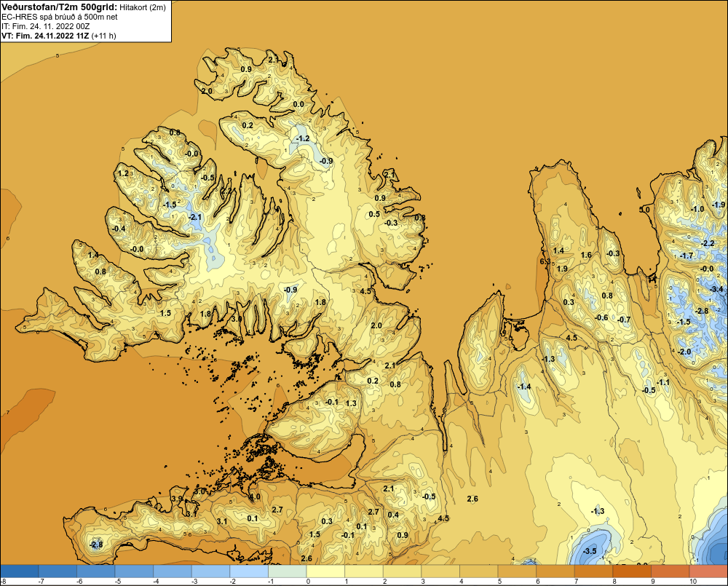The height and width of the screenshot is (586, 728).
Task: Select legend swatch between -4 and -3
Action: click(x=173, y=571)
